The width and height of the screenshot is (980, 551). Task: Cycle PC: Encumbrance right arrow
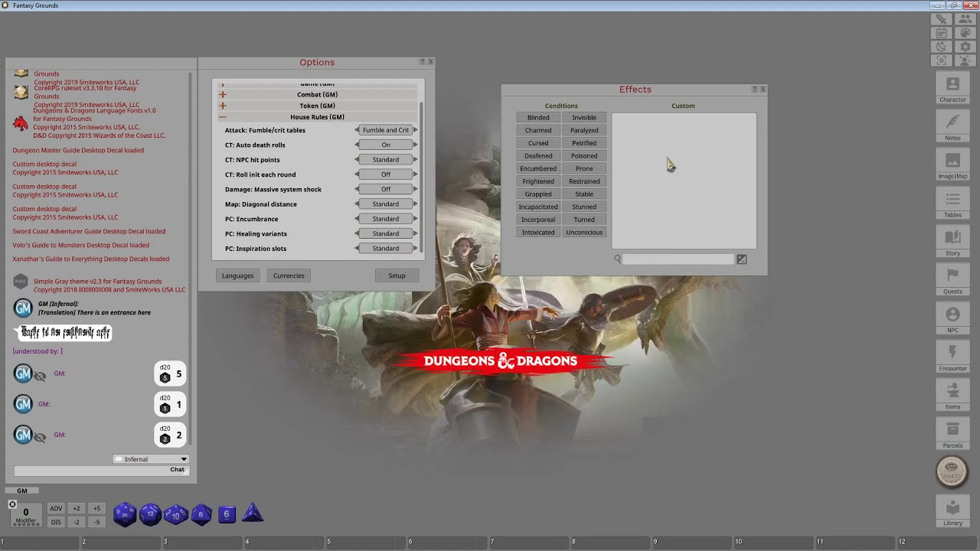click(415, 219)
